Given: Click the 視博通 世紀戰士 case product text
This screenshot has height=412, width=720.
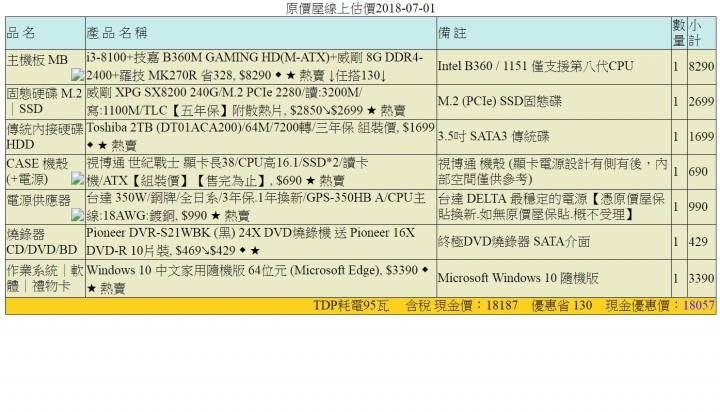Looking at the screenshot, I should pos(227,171).
